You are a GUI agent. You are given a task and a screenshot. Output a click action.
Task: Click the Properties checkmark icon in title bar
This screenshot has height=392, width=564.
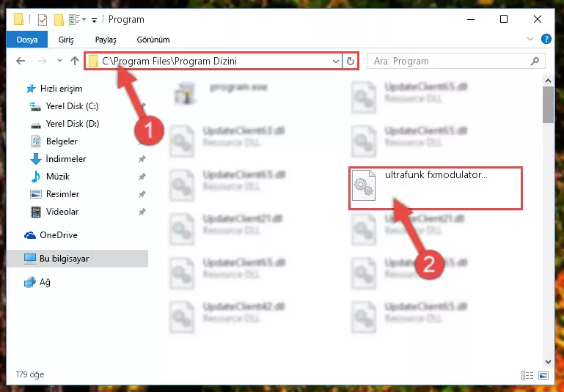43,19
